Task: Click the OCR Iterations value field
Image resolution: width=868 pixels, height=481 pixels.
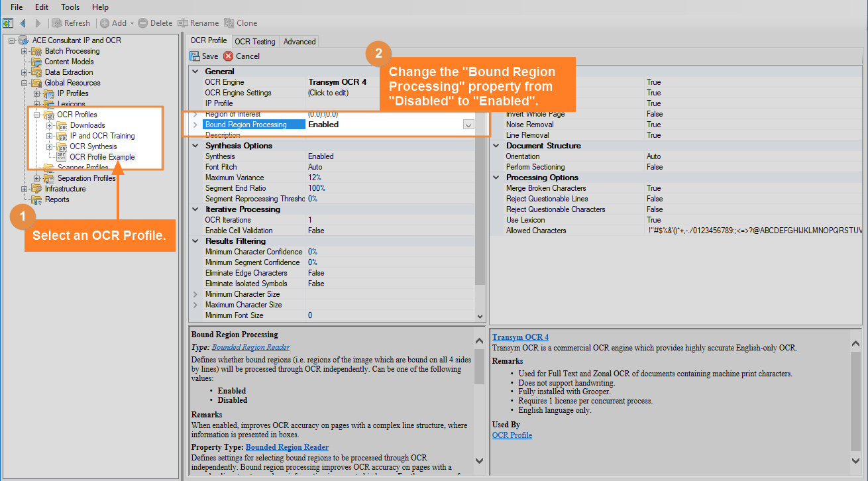Action: (390, 220)
